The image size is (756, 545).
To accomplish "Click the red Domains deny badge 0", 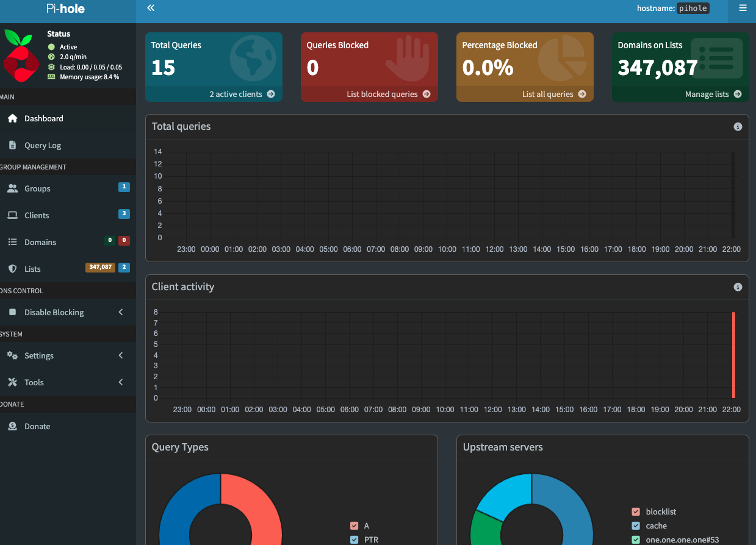I will click(124, 241).
